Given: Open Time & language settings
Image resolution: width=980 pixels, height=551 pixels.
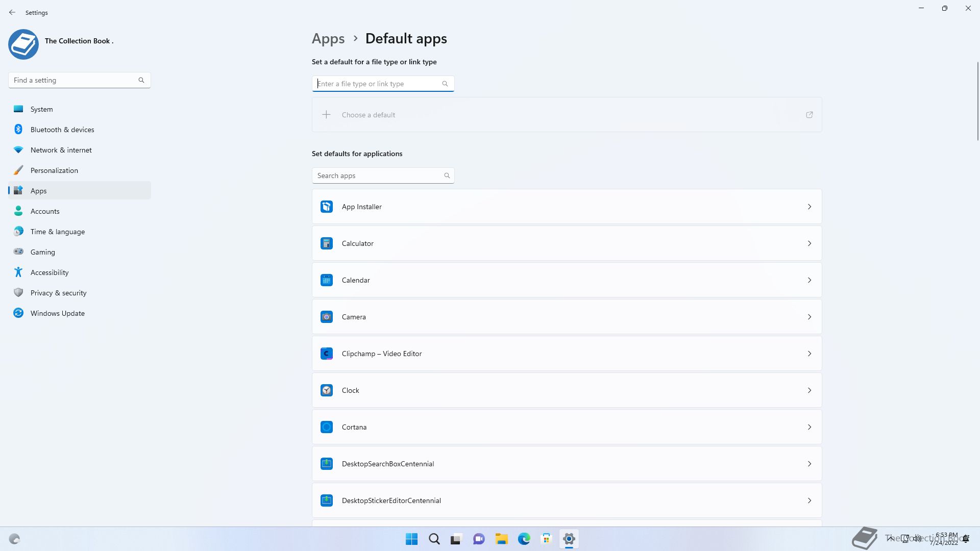Looking at the screenshot, I should [x=80, y=232].
